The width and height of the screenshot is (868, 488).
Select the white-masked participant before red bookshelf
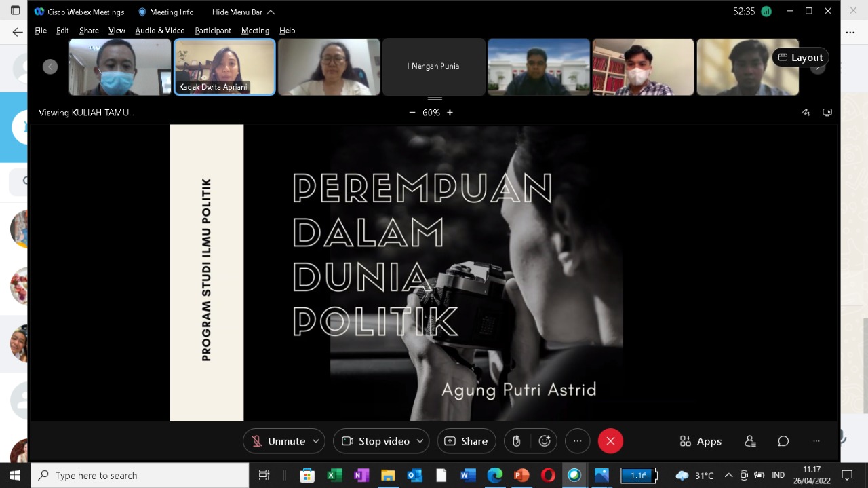pyautogui.click(x=643, y=67)
